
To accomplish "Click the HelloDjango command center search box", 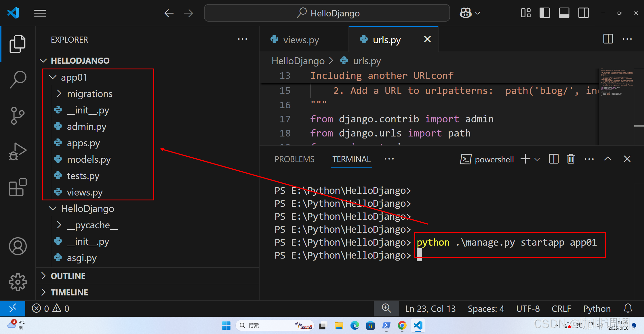I will [327, 13].
